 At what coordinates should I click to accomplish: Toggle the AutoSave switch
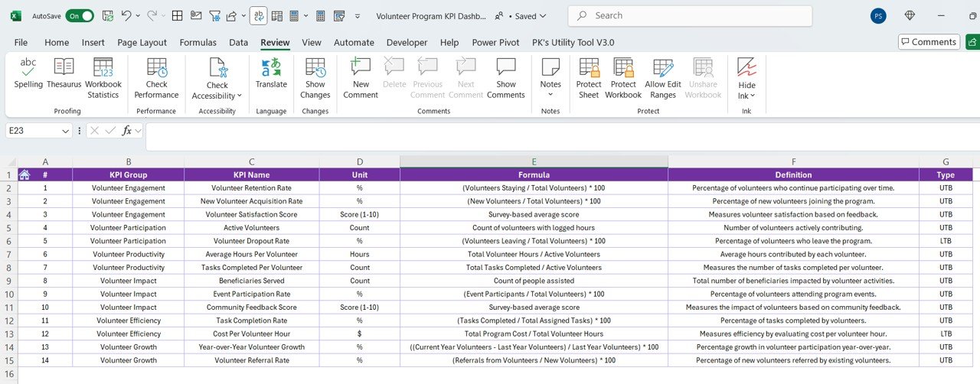80,15
